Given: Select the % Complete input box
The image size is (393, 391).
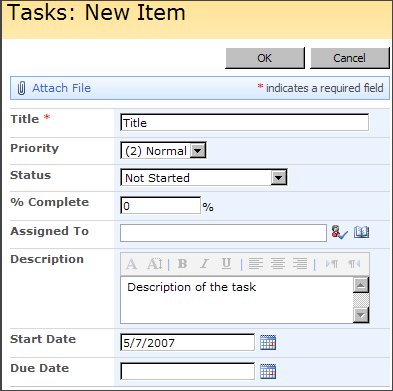Looking at the screenshot, I should click(x=160, y=206).
